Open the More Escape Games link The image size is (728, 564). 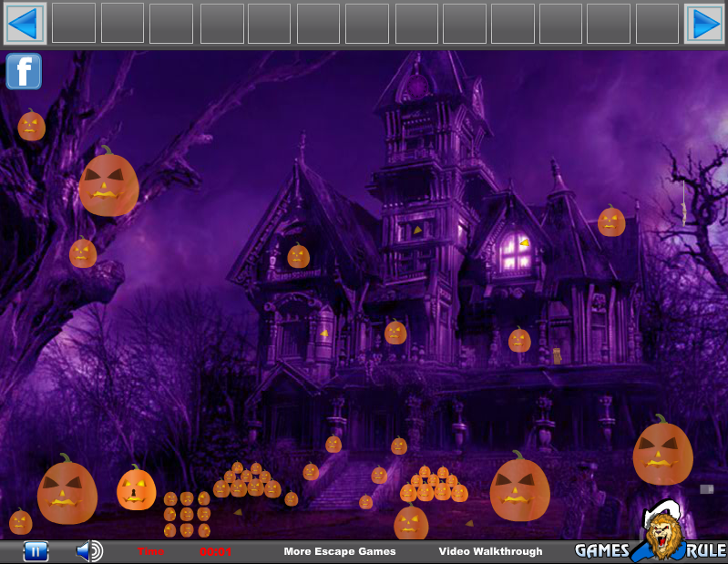coord(339,551)
